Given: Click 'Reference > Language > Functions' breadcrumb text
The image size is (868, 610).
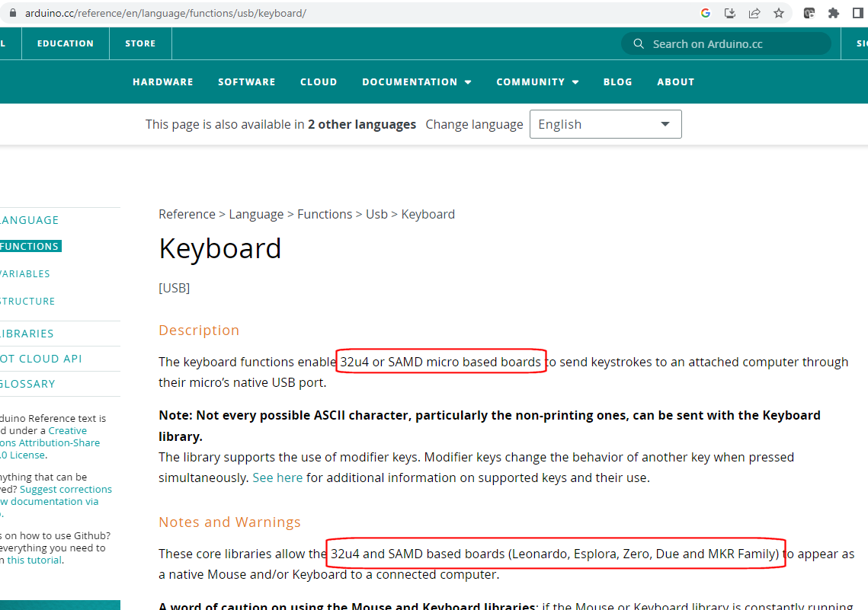Looking at the screenshot, I should pos(255,215).
